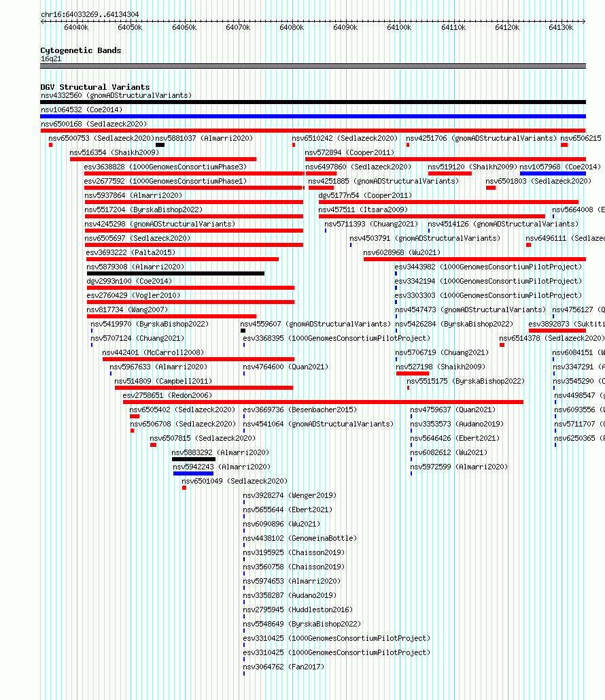Click the 64080k ruler tick label
The height and width of the screenshot is (700, 605).
tap(292, 28)
